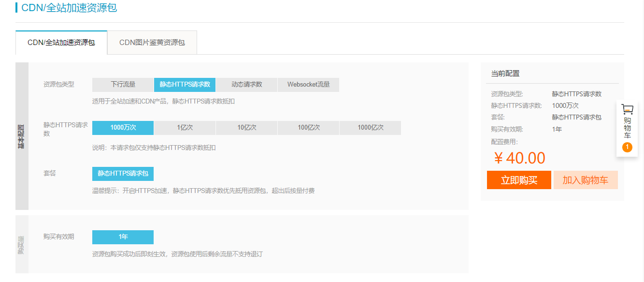
Task: Pick the 10亿次 request option
Action: point(246,128)
